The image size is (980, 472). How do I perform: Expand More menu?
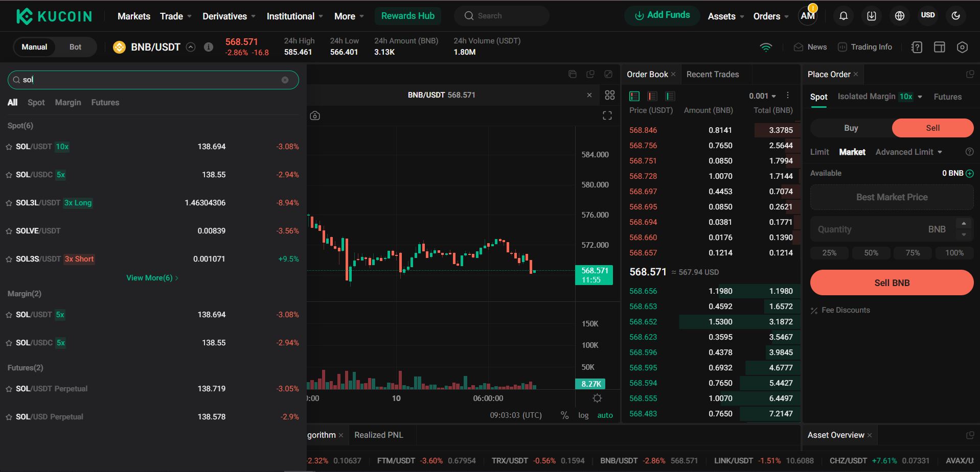pyautogui.click(x=349, y=16)
